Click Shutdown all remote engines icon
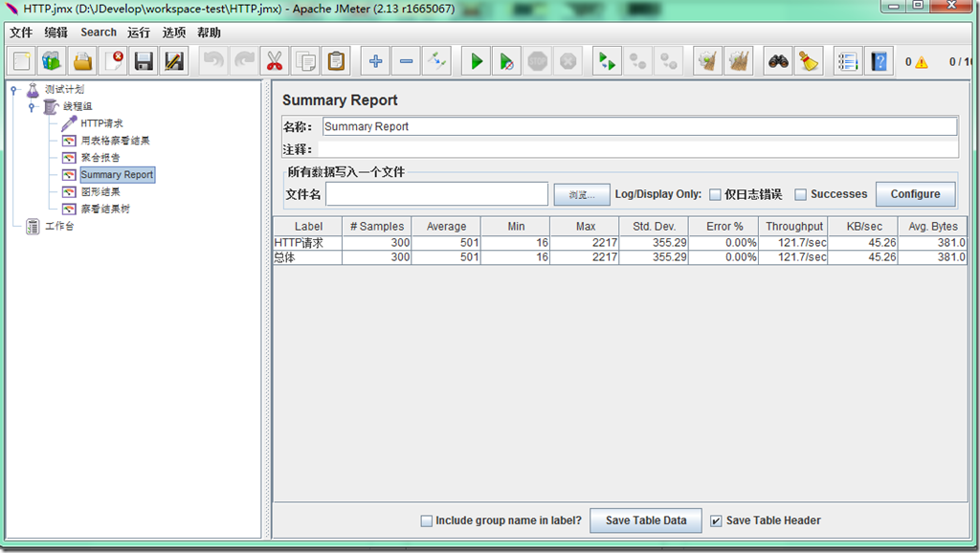This screenshot has height=553, width=980. tap(669, 61)
